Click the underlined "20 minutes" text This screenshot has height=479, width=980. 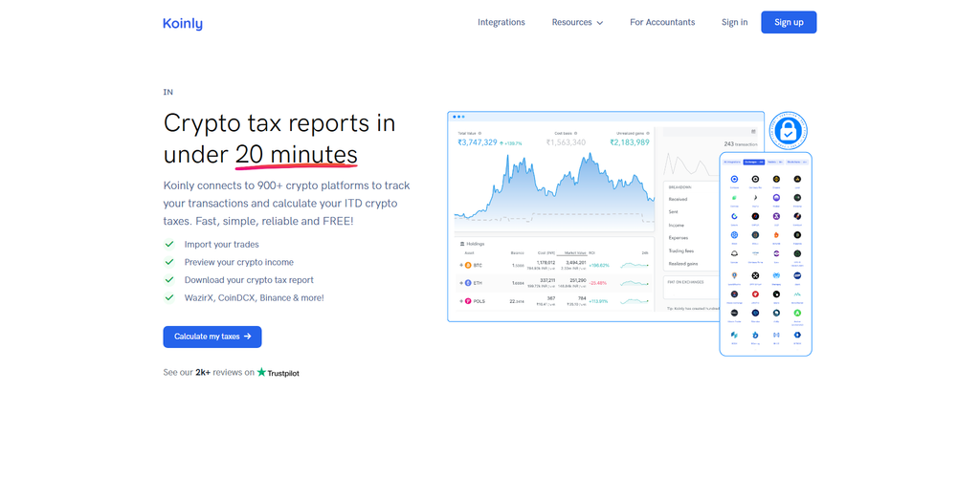[297, 154]
